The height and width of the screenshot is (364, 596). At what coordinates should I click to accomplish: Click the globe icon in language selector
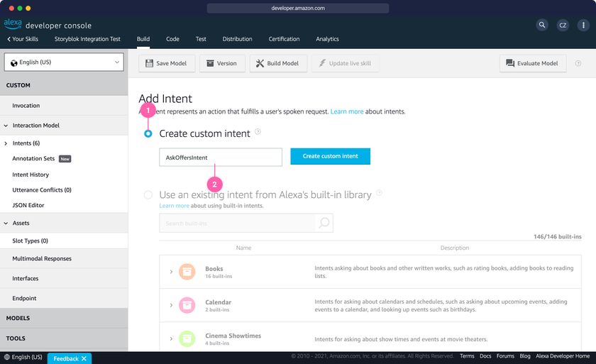[x=14, y=62]
